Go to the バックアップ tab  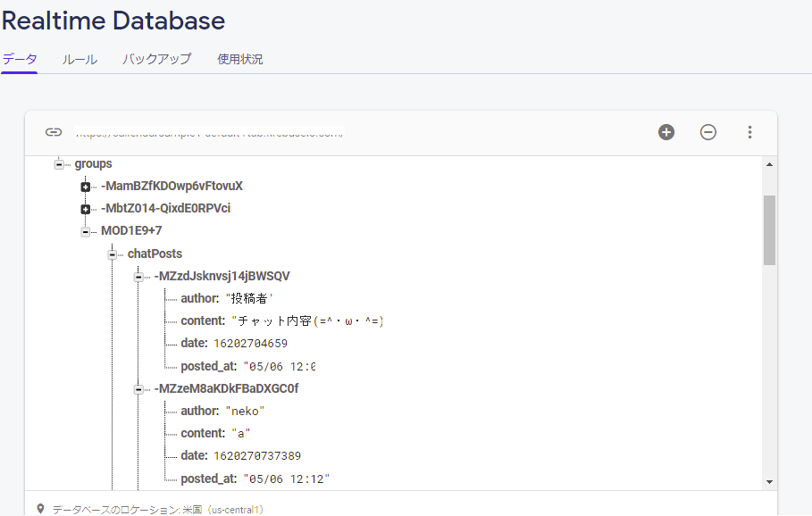tap(157, 59)
